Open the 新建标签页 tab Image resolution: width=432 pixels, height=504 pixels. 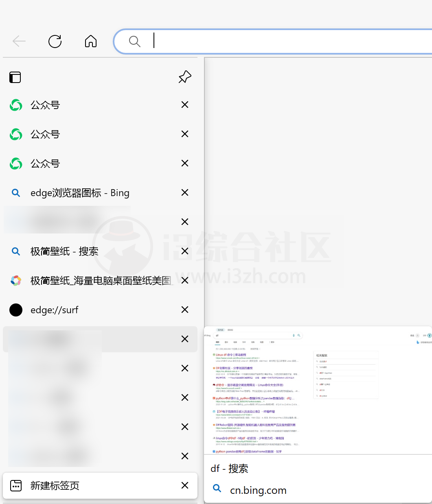coord(100,486)
